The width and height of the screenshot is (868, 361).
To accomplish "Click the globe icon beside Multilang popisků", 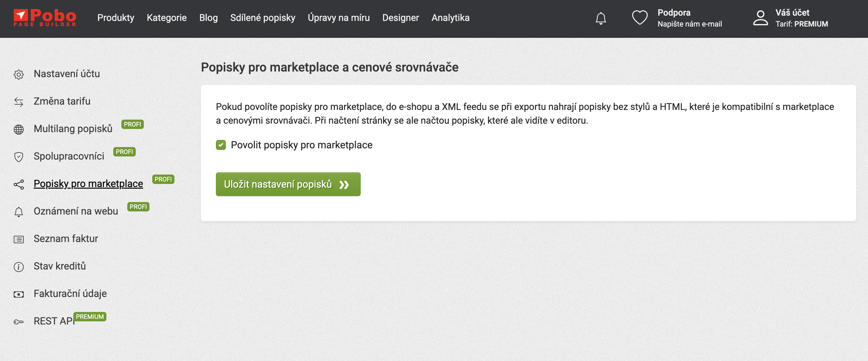I will click(x=18, y=129).
